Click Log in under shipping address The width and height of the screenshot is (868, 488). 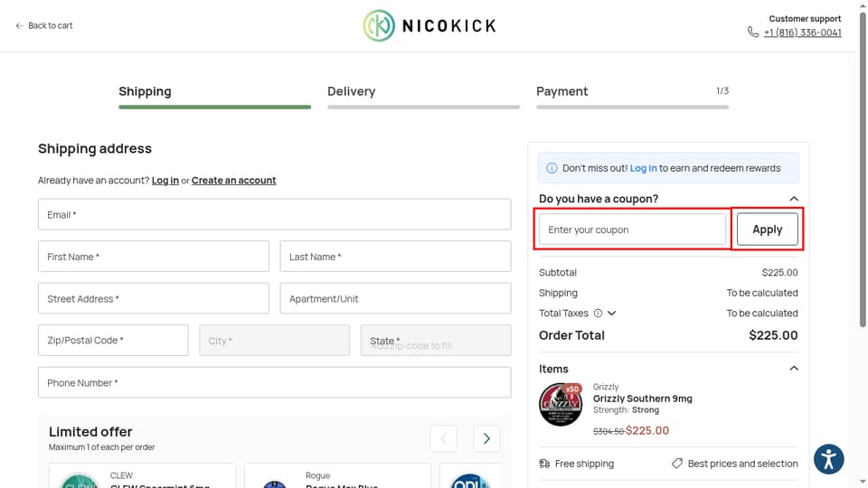(165, 181)
